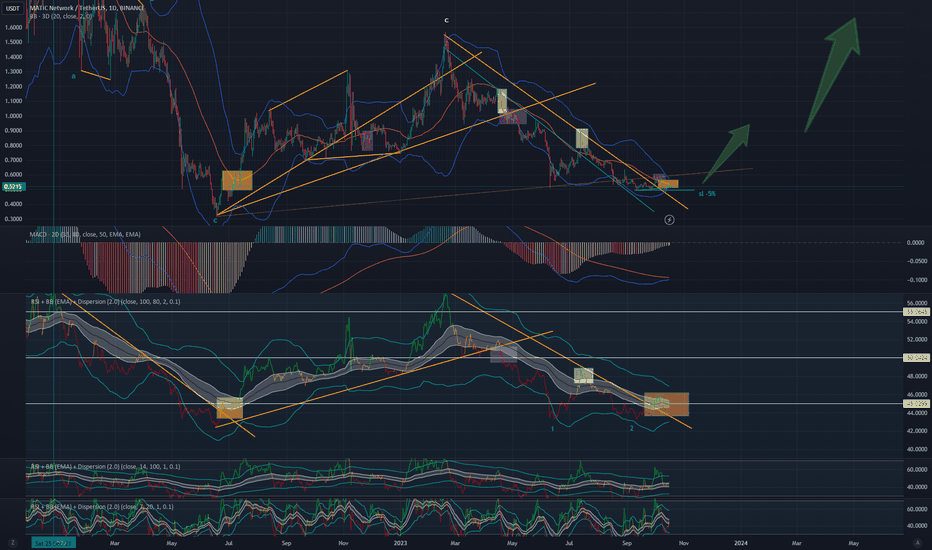Click the 0.5215 current price label
Viewport: 932px width, 550px height.
(x=13, y=187)
